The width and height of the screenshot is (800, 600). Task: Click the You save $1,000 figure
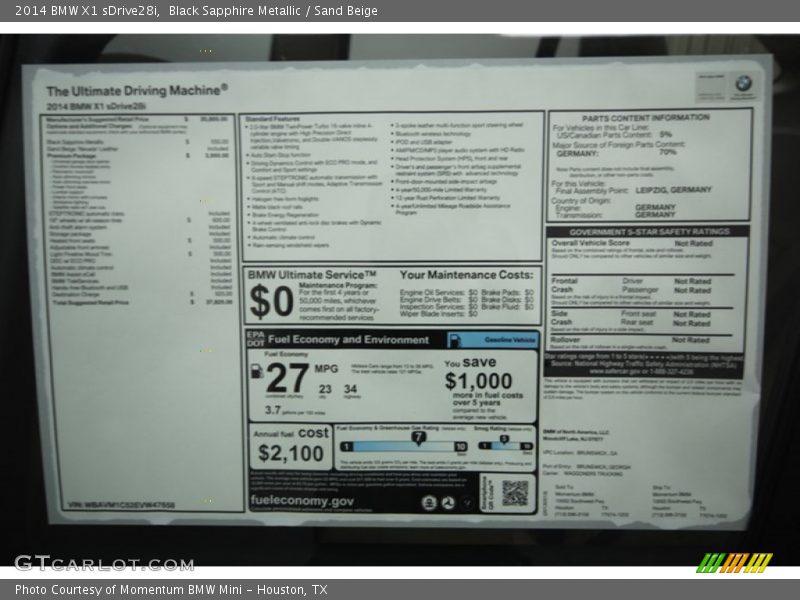478,381
